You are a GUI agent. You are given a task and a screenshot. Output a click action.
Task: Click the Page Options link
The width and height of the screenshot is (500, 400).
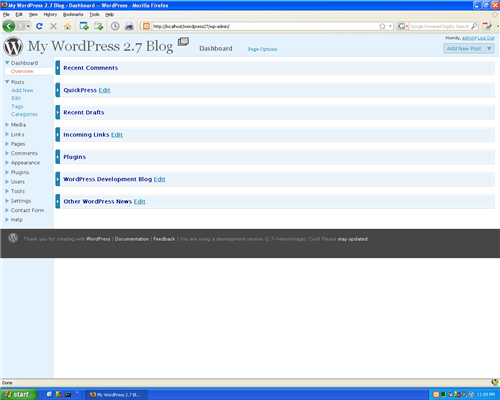click(x=262, y=49)
